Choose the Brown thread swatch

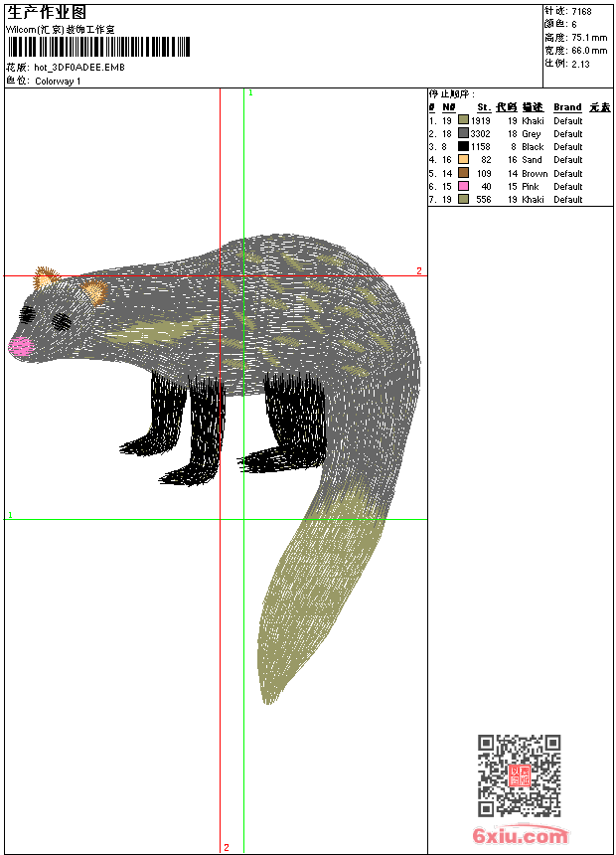click(463, 173)
